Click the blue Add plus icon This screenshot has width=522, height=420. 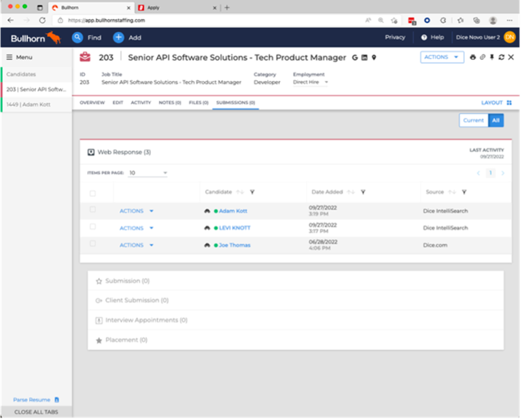click(118, 37)
